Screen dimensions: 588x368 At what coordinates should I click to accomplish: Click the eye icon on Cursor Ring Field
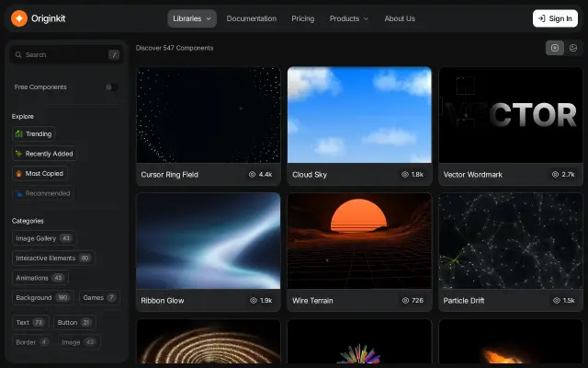[252, 175]
